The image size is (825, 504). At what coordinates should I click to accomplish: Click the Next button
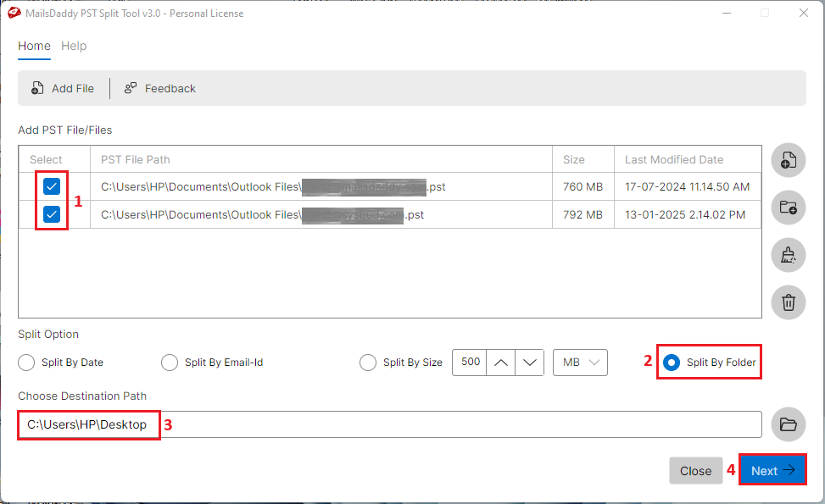(772, 470)
